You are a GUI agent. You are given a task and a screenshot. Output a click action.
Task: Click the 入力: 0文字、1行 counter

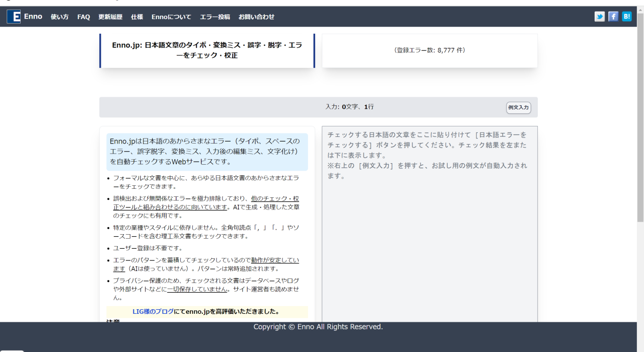pos(349,107)
